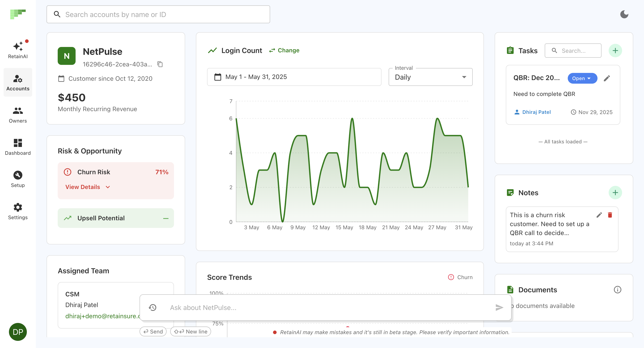The height and width of the screenshot is (348, 644).
Task: Add a new note with plus icon
Action: click(615, 193)
